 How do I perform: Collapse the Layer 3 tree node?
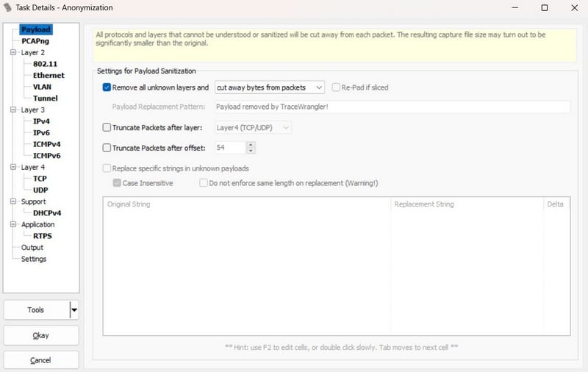13,110
